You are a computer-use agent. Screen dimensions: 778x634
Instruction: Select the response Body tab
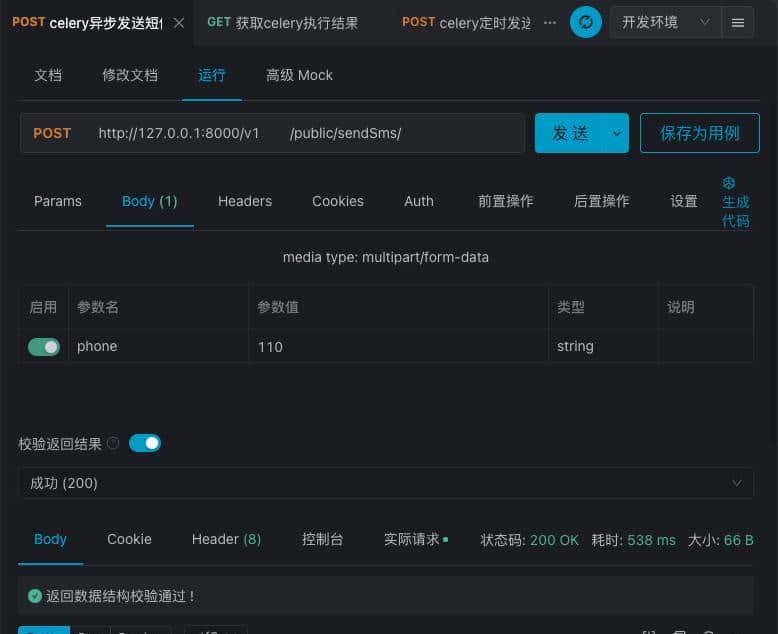[50, 539]
